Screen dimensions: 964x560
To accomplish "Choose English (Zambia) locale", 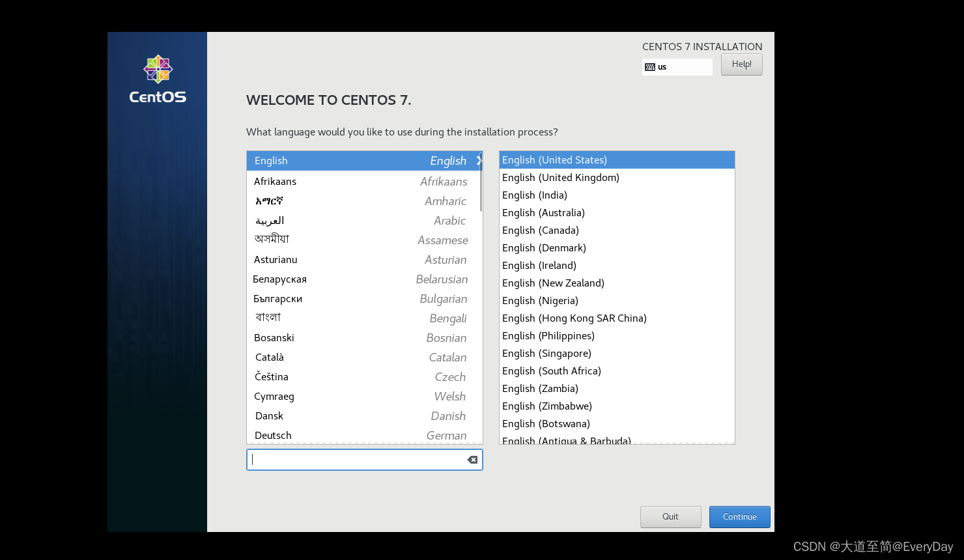I will 617,389.
